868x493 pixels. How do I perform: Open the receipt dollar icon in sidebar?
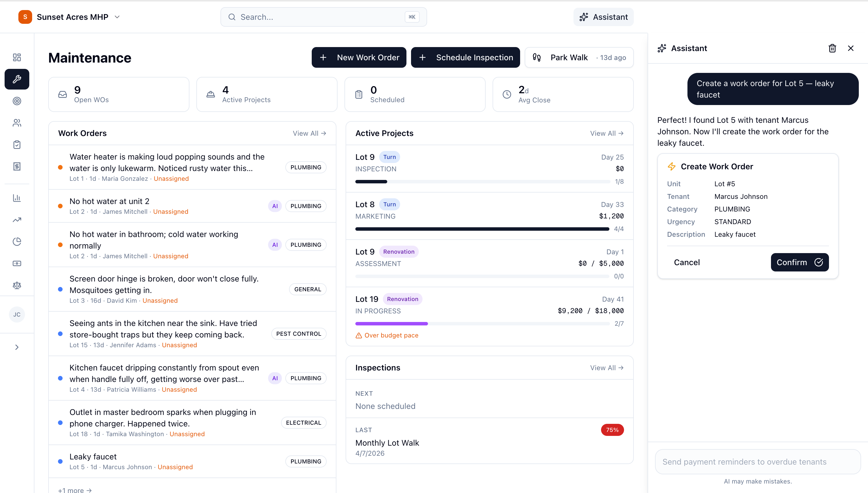17,167
